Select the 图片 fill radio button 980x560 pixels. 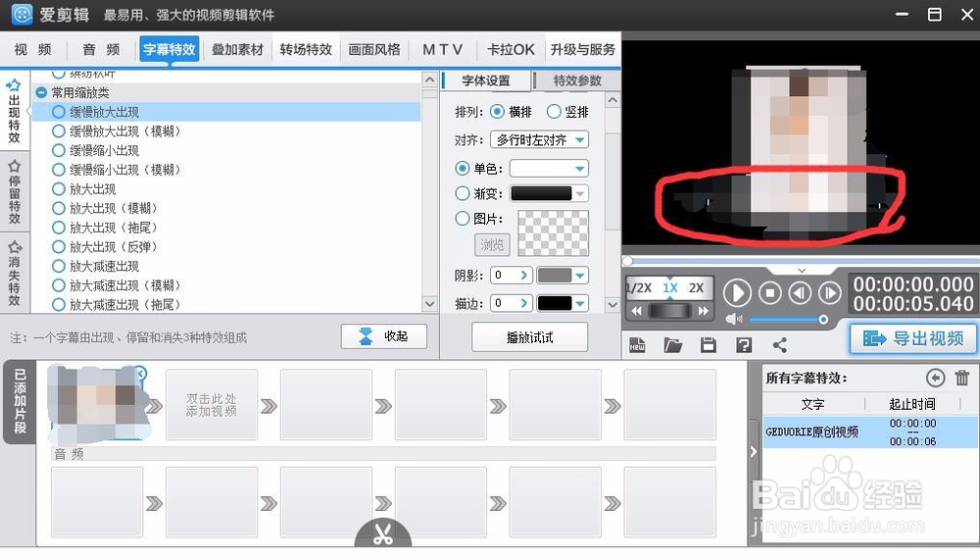coord(463,219)
